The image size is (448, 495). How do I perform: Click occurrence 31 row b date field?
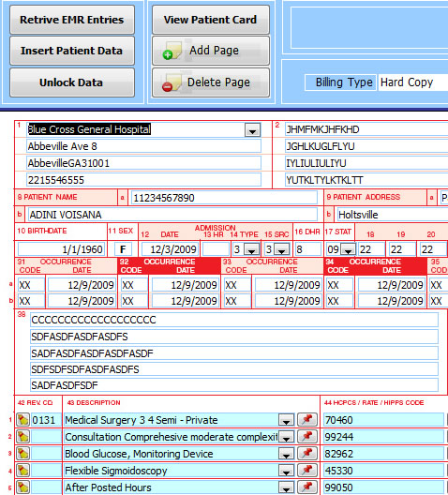(82, 301)
